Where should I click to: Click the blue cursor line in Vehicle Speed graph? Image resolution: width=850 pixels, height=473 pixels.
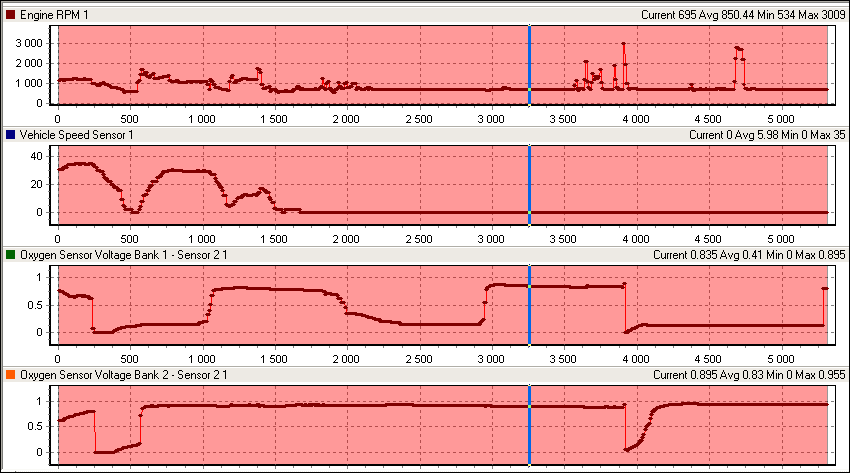click(529, 180)
